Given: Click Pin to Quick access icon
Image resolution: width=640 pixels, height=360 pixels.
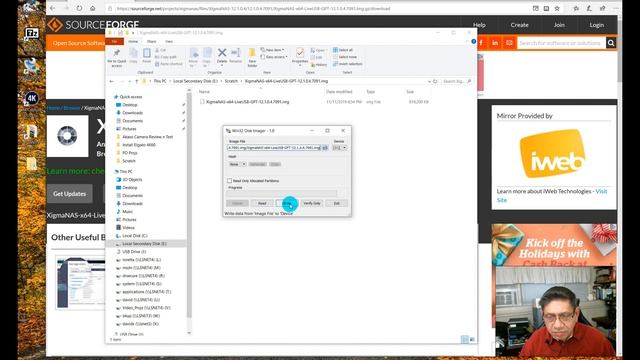Looking at the screenshot, I should click(x=117, y=58).
